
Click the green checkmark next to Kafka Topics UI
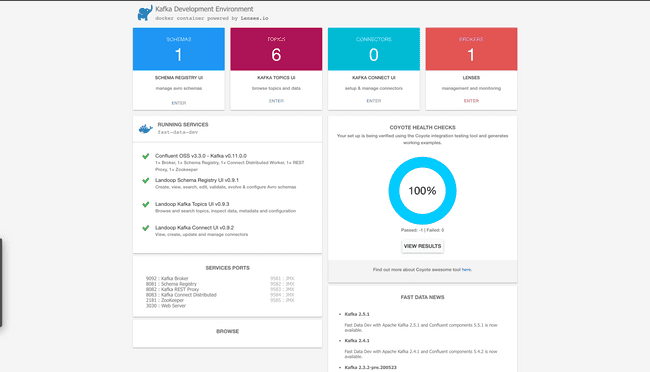(146, 204)
